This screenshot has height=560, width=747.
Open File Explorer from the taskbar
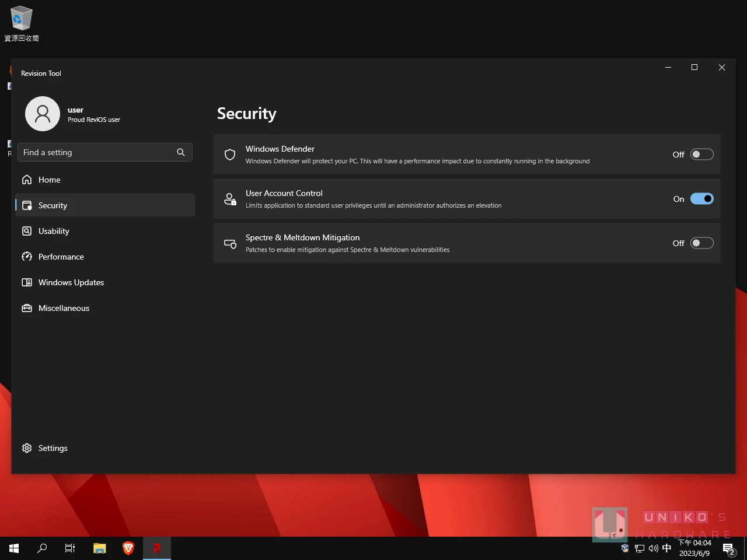(x=100, y=548)
